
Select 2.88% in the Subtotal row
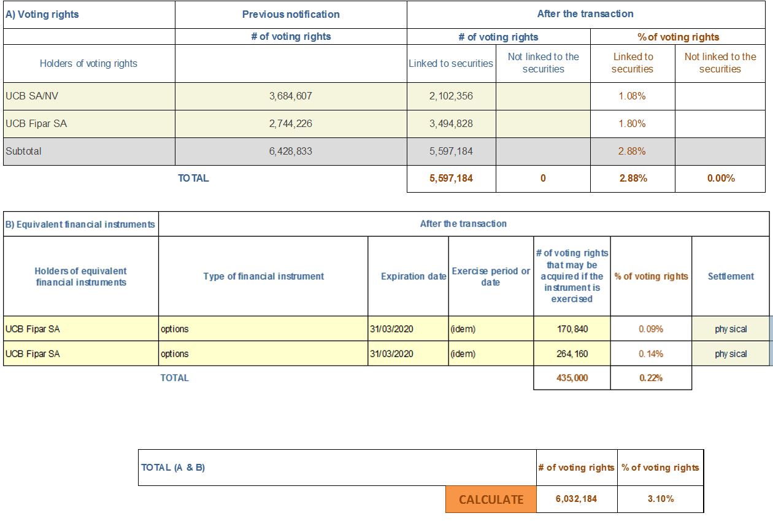pos(633,152)
